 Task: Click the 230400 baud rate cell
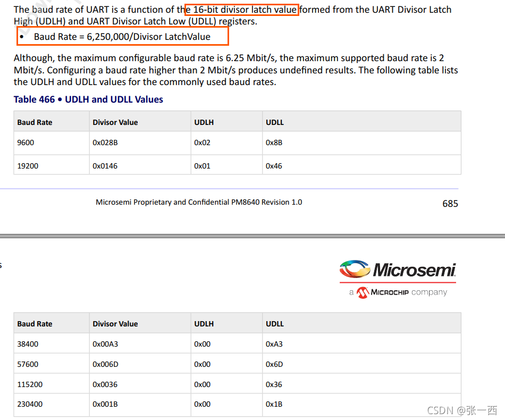pos(51,404)
